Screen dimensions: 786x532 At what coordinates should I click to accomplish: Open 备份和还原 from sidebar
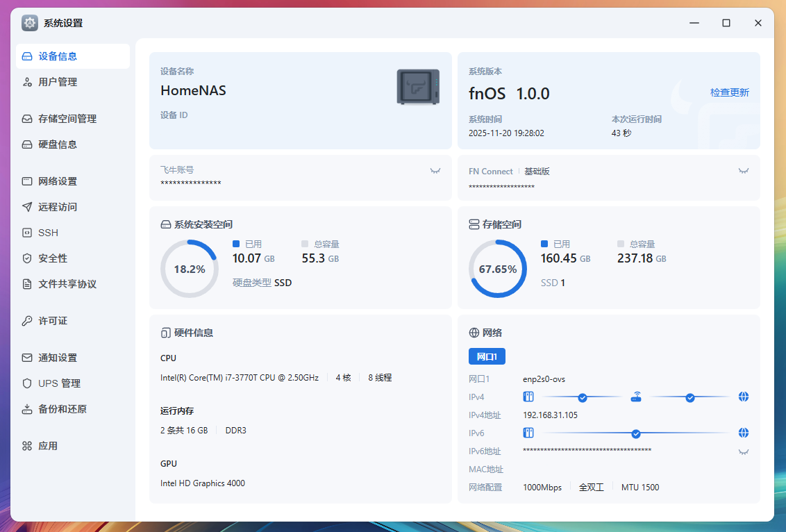coord(62,409)
